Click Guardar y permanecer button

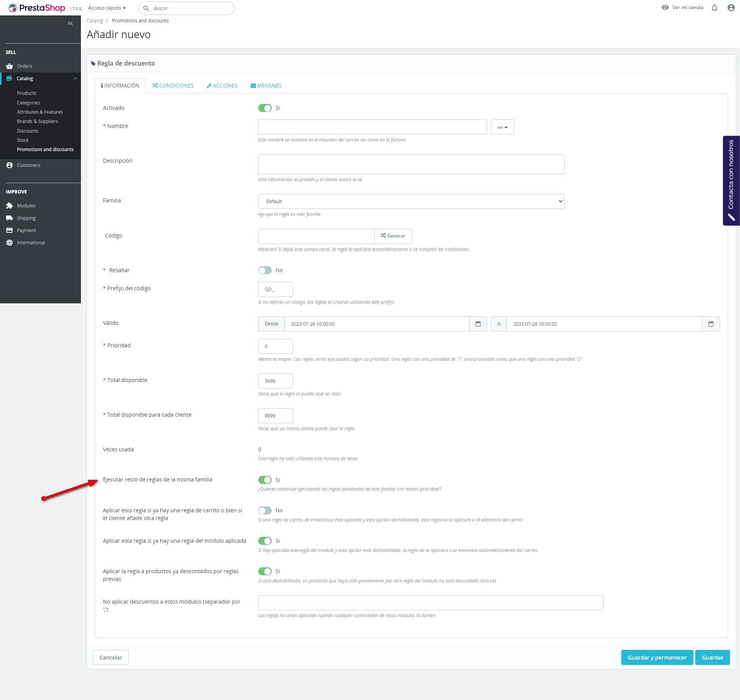point(657,658)
